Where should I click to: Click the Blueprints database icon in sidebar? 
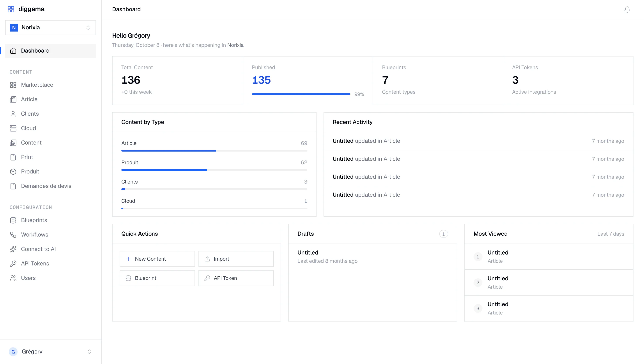coord(13,220)
